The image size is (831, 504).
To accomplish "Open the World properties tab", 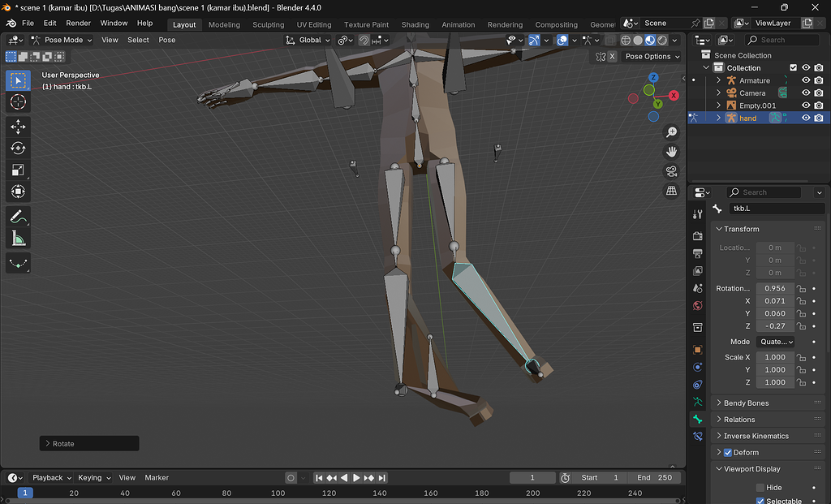I will point(697,306).
